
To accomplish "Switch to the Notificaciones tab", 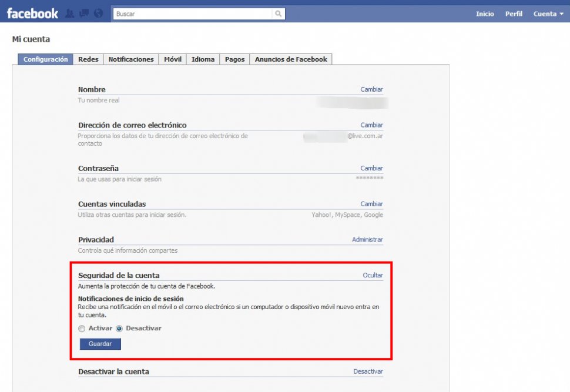I will click(x=131, y=59).
